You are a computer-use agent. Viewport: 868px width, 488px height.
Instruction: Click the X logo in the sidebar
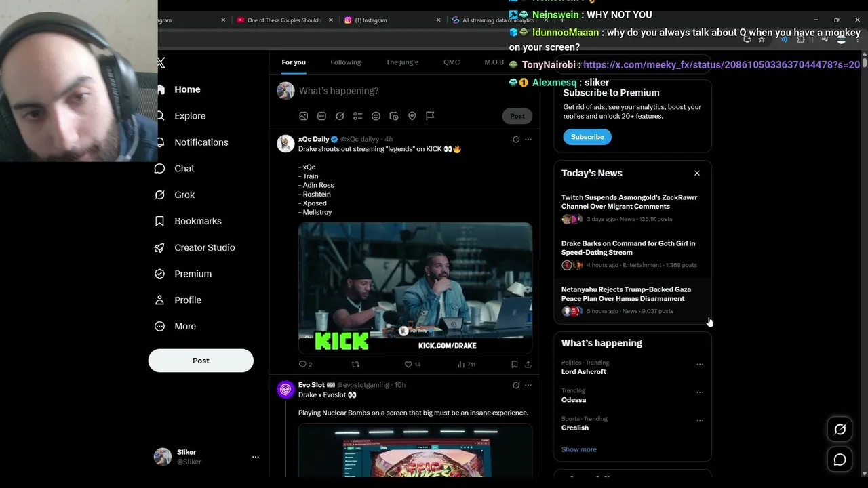(161, 63)
